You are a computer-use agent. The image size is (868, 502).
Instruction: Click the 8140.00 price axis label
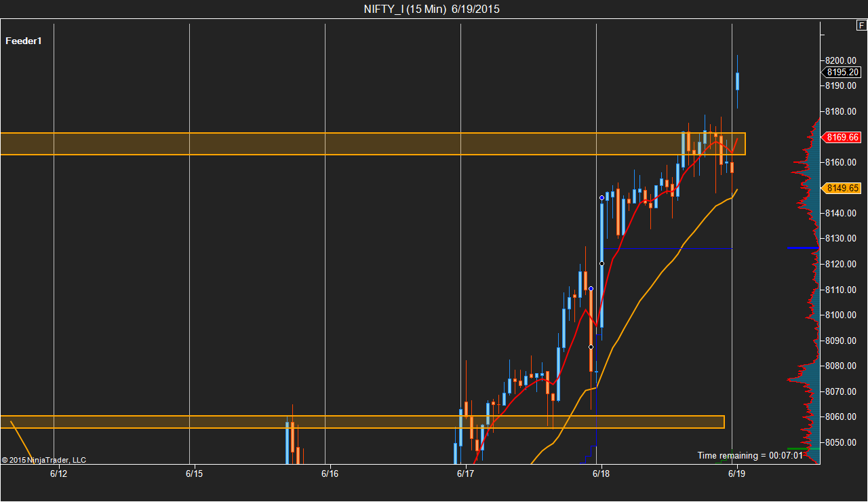841,213
